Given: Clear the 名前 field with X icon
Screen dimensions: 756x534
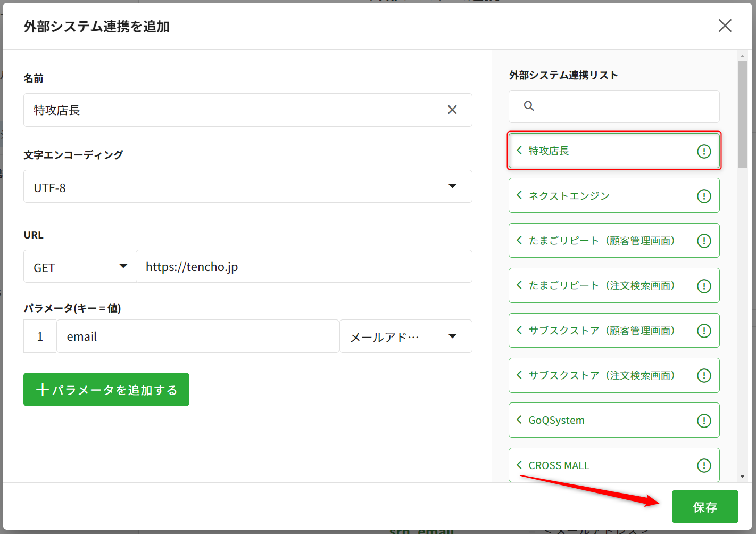Looking at the screenshot, I should (452, 110).
